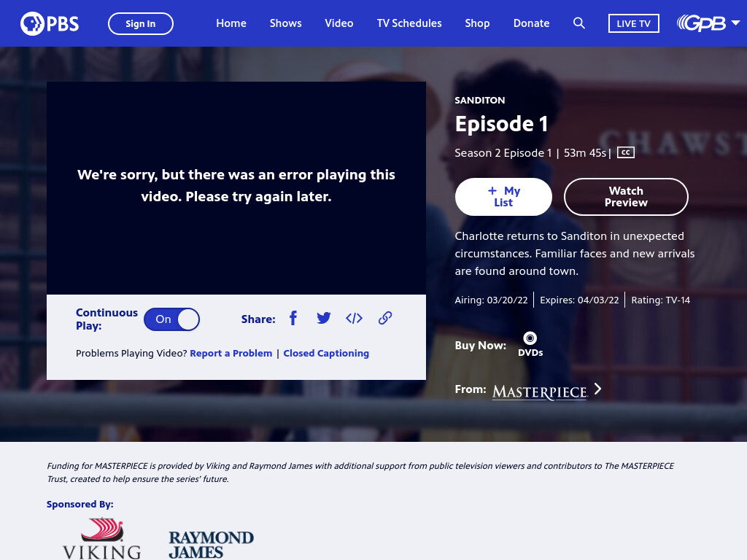Image resolution: width=747 pixels, height=560 pixels.
Task: Open the Shows menu item
Action: [285, 23]
